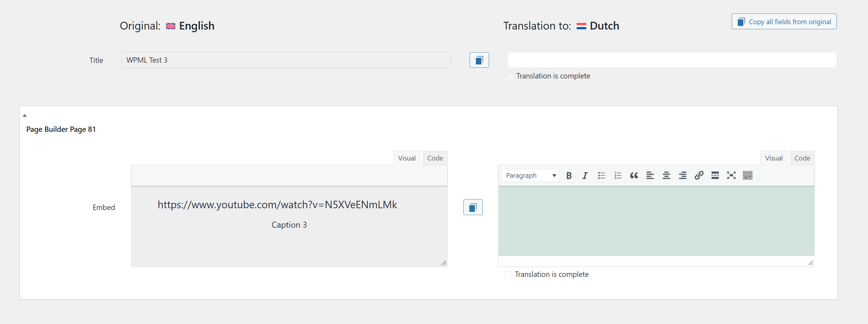Toggle Italic formatting in editor toolbar

(x=585, y=175)
